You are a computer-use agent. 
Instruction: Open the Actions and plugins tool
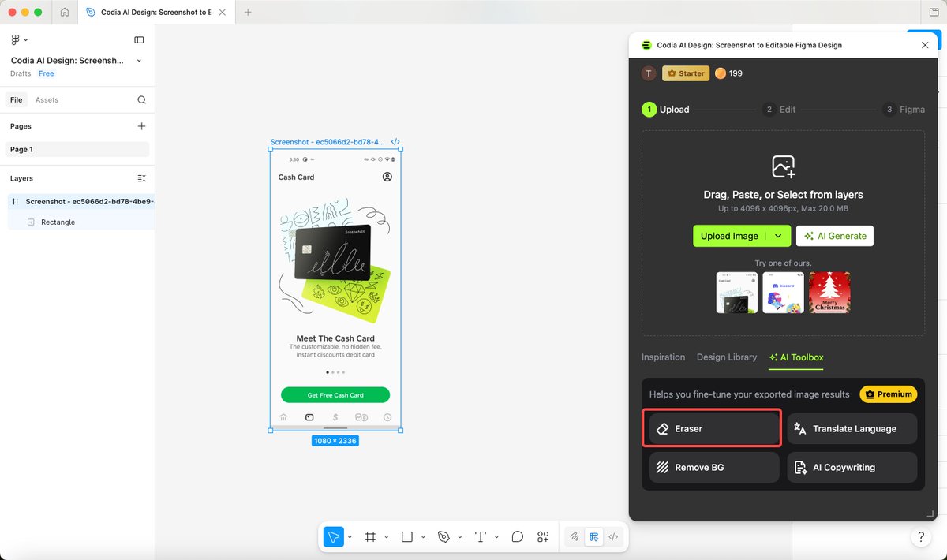(x=543, y=537)
